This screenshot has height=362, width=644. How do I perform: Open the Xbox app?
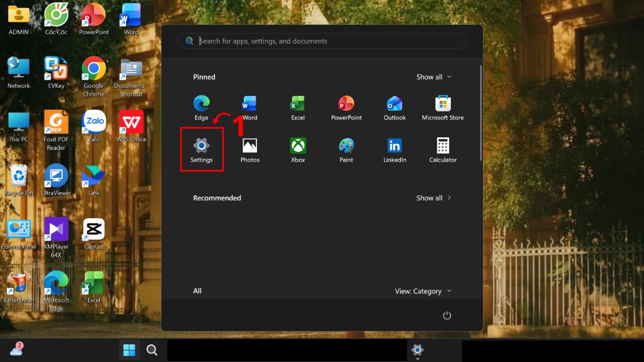(x=298, y=149)
